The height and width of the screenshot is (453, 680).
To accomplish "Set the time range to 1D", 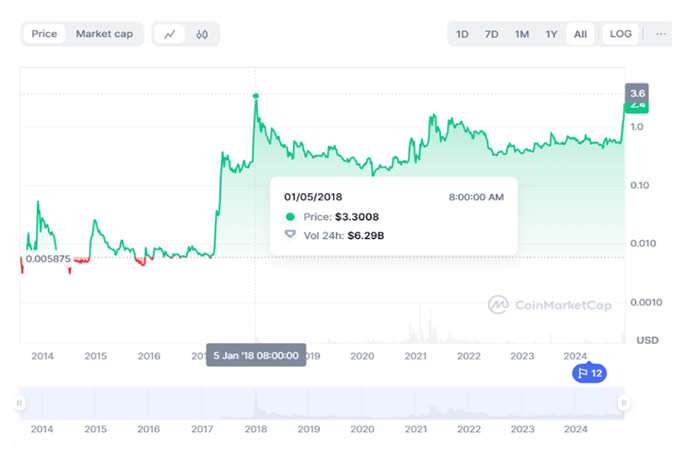I will (463, 34).
